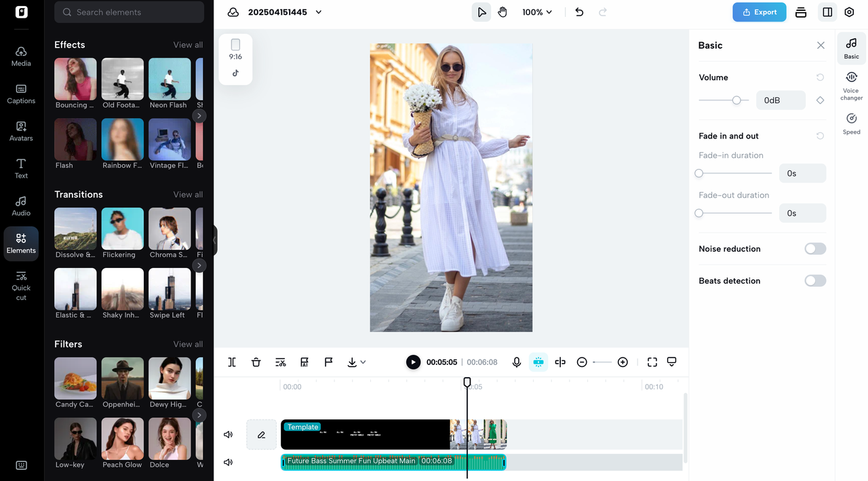Click the split clip tool
This screenshot has width=868, height=481.
[x=232, y=362]
